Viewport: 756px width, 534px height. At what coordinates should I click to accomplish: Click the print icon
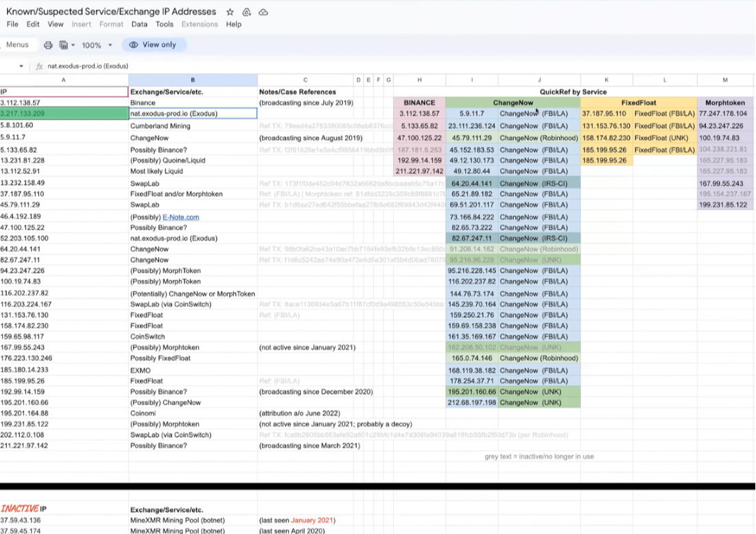tap(48, 45)
